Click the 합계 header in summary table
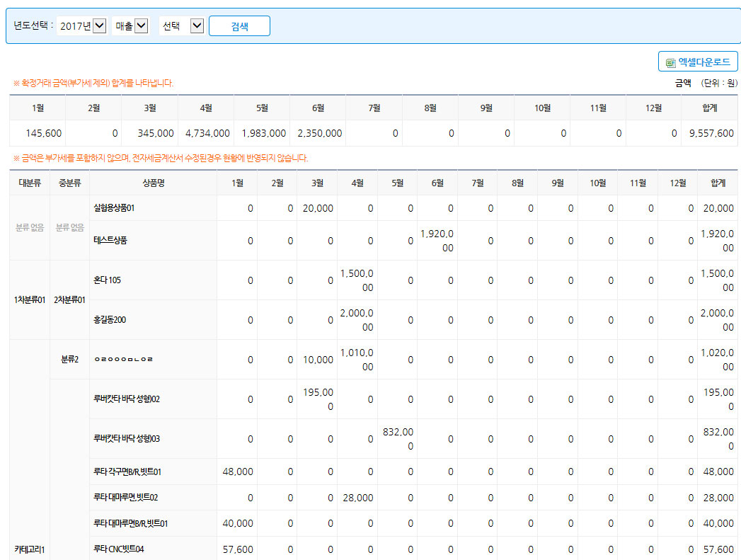The image size is (741, 560). [x=710, y=108]
